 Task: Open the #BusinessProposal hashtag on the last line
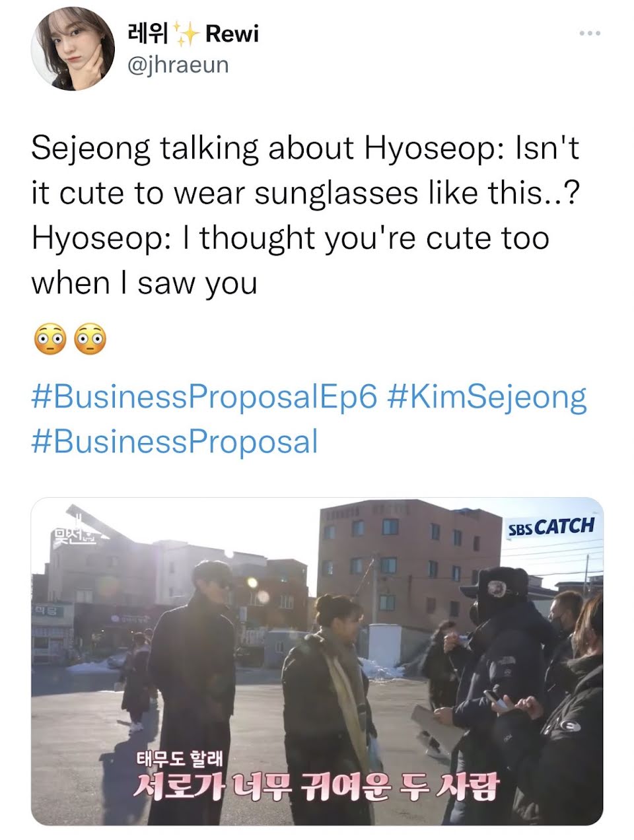pyautogui.click(x=174, y=441)
